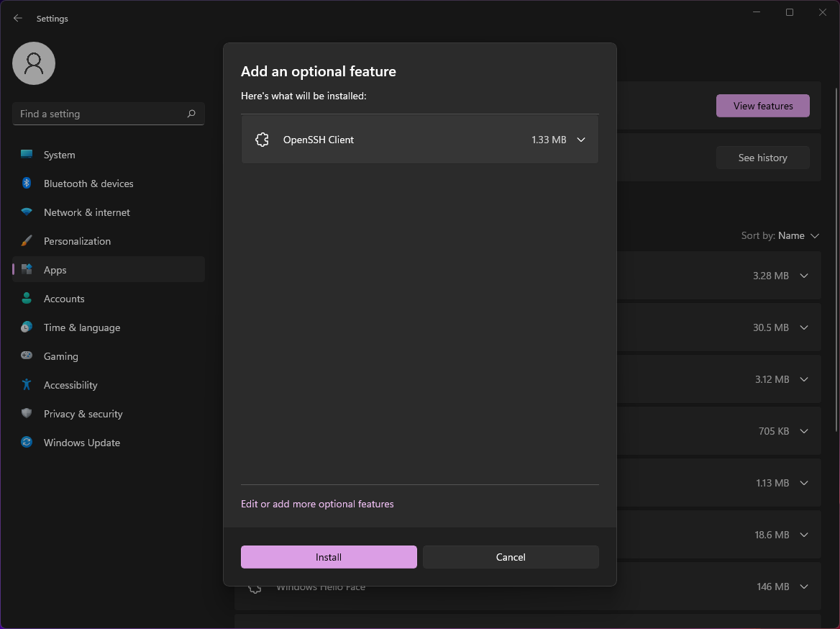The height and width of the screenshot is (629, 840).
Task: Click the See history button
Action: (763, 158)
